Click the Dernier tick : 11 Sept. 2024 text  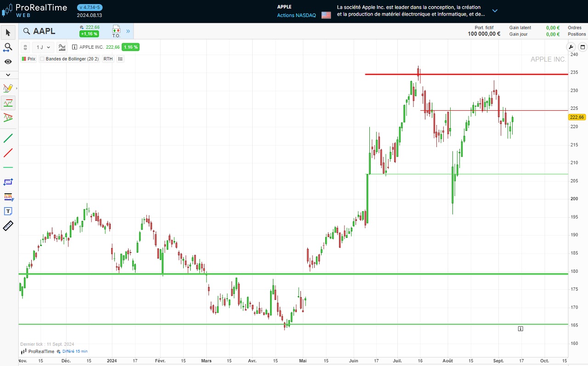[47, 344]
